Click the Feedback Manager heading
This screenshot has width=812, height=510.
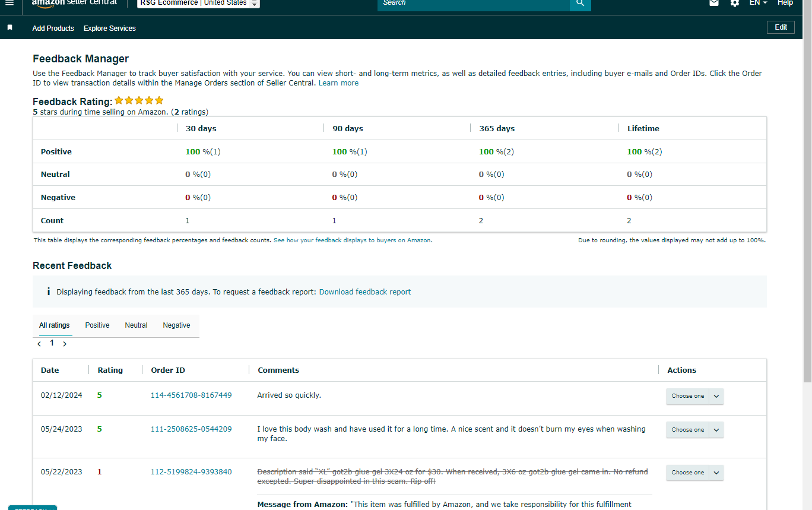point(81,59)
